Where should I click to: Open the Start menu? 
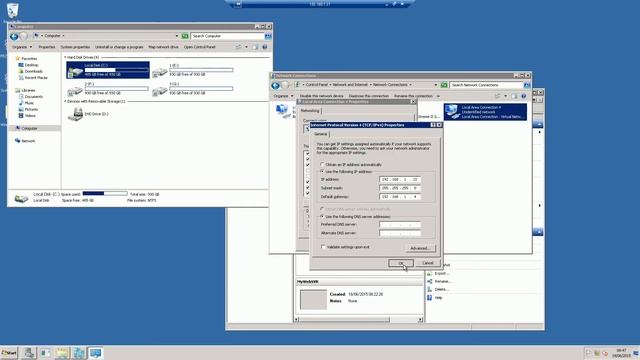[x=9, y=353]
